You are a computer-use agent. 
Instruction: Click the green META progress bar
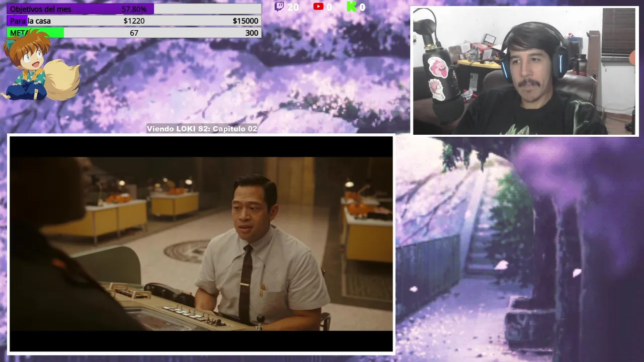click(x=134, y=33)
